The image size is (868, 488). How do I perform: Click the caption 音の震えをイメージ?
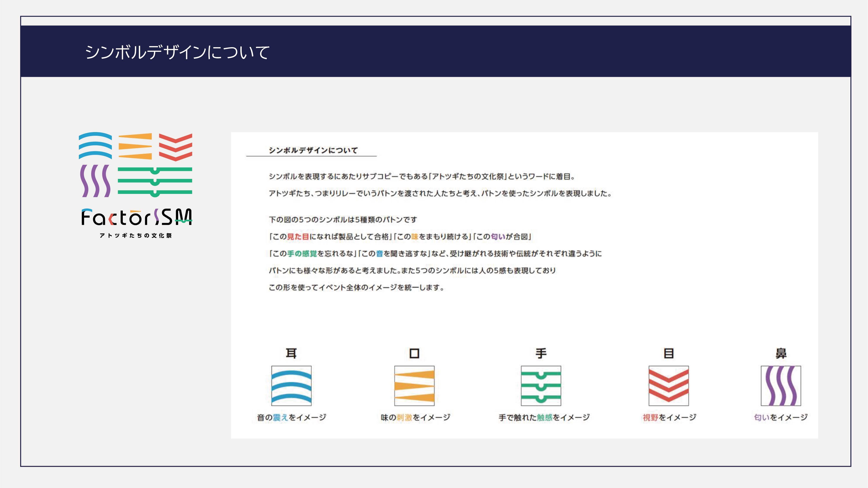(x=292, y=417)
